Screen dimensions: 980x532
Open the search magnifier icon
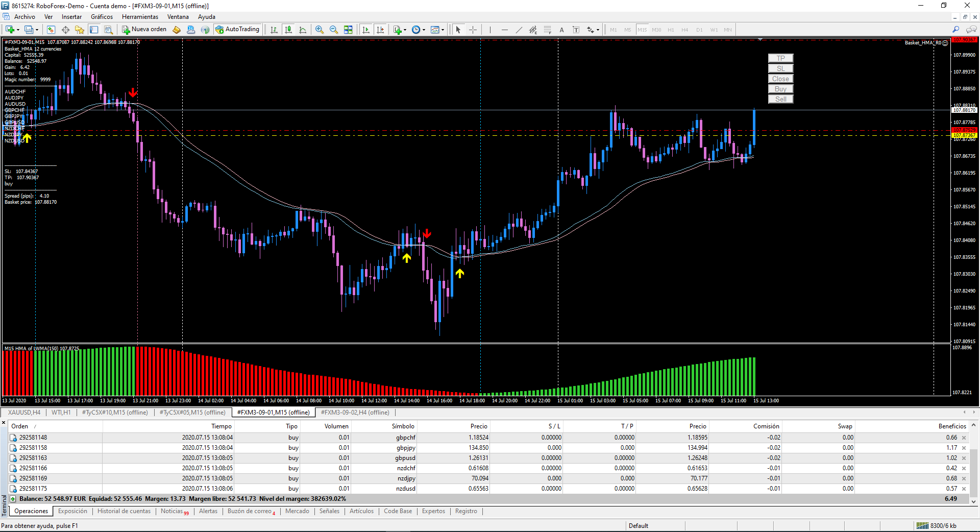(x=956, y=30)
